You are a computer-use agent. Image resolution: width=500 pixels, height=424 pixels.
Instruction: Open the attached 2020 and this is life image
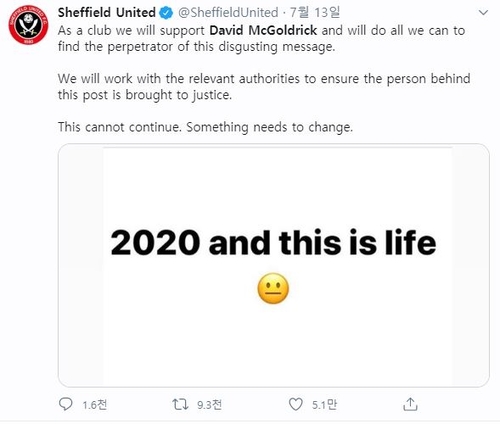point(274,265)
